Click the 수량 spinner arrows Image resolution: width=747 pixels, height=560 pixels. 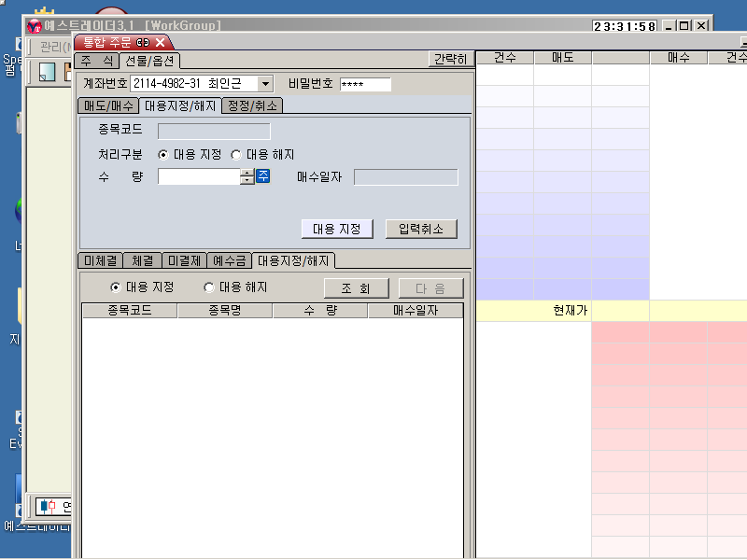click(247, 176)
